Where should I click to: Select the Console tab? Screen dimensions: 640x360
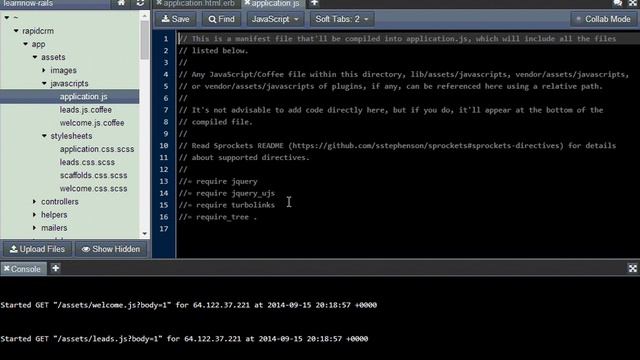coord(26,269)
